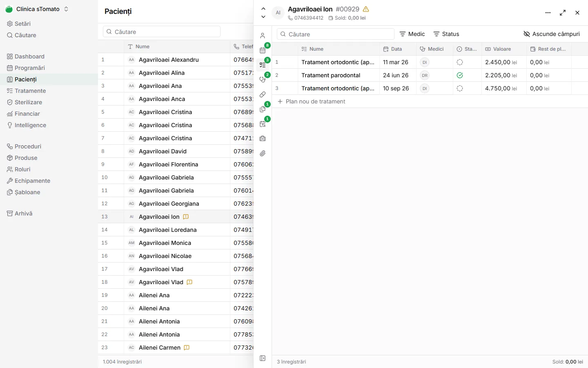Click note icon beside Agavriloaei Ion row
Viewport: 588px width, 368px height.
(186, 217)
